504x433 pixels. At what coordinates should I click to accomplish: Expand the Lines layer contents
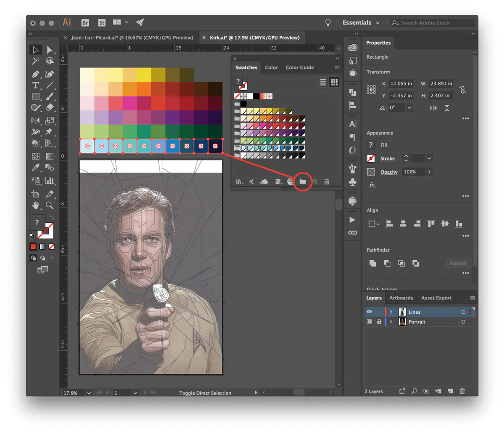point(391,312)
